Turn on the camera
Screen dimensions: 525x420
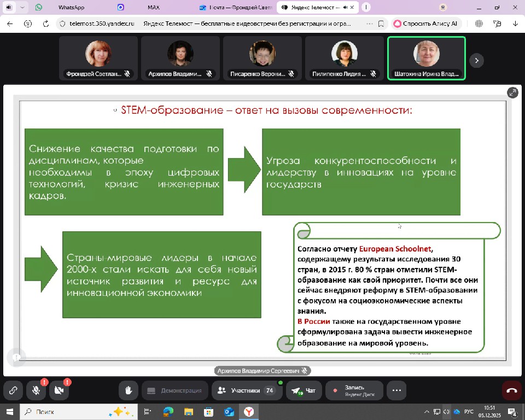59,390
